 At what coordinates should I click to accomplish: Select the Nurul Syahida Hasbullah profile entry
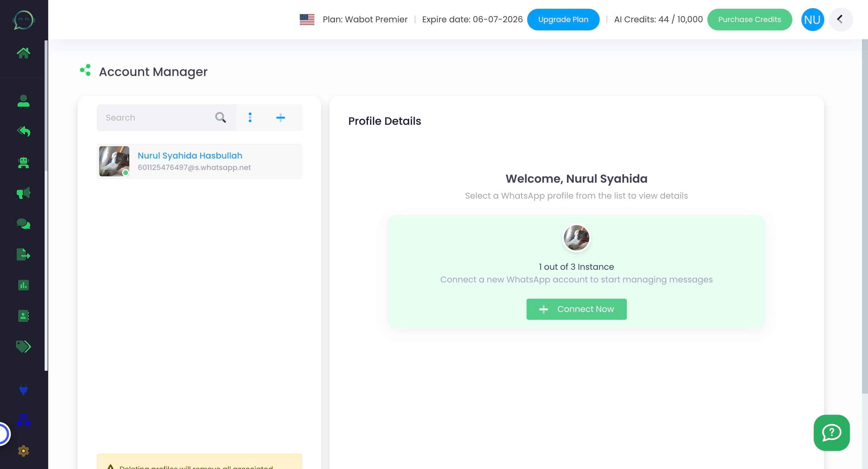(199, 161)
